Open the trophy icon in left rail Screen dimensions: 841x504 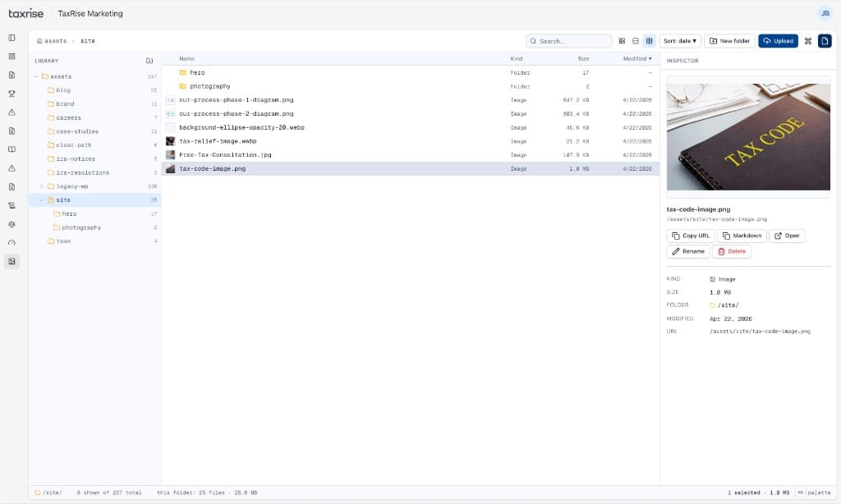tap(11, 94)
